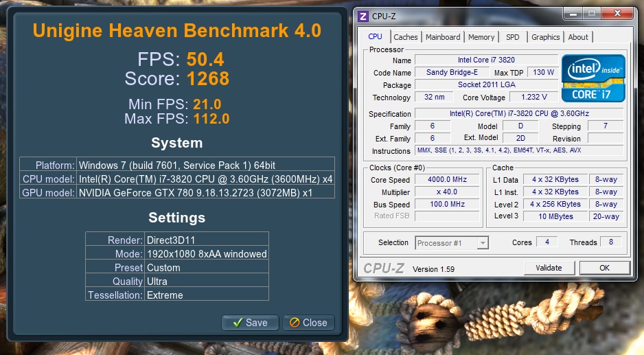
Task: Switch to the CPU tab
Action: click(375, 36)
